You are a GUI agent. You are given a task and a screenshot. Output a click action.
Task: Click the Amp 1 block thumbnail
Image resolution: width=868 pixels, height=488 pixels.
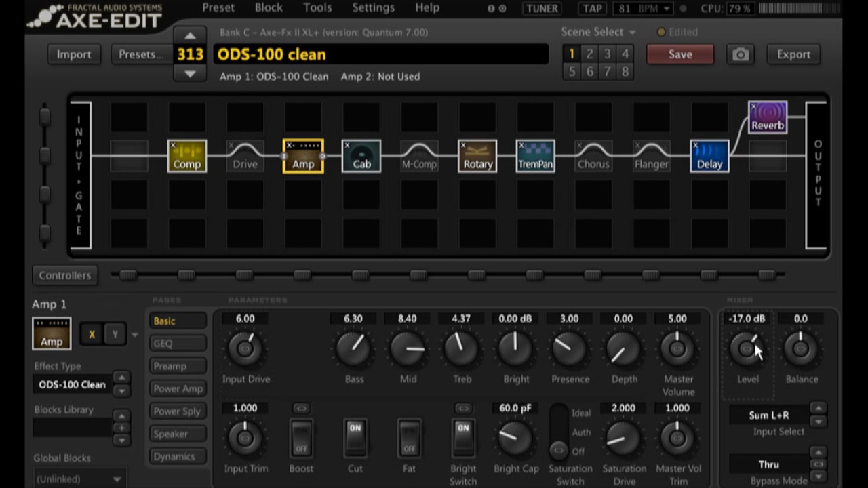click(x=52, y=333)
